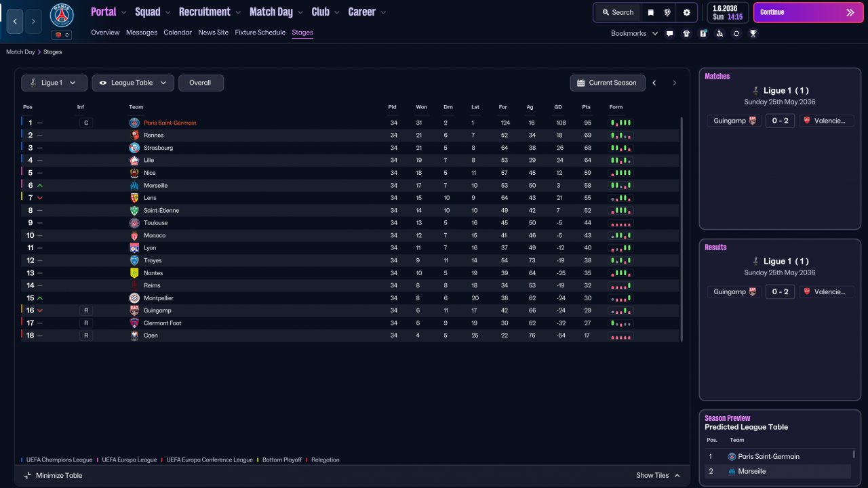This screenshot has width=868, height=488.
Task: Click the Montpellier club badge
Action: 134,298
